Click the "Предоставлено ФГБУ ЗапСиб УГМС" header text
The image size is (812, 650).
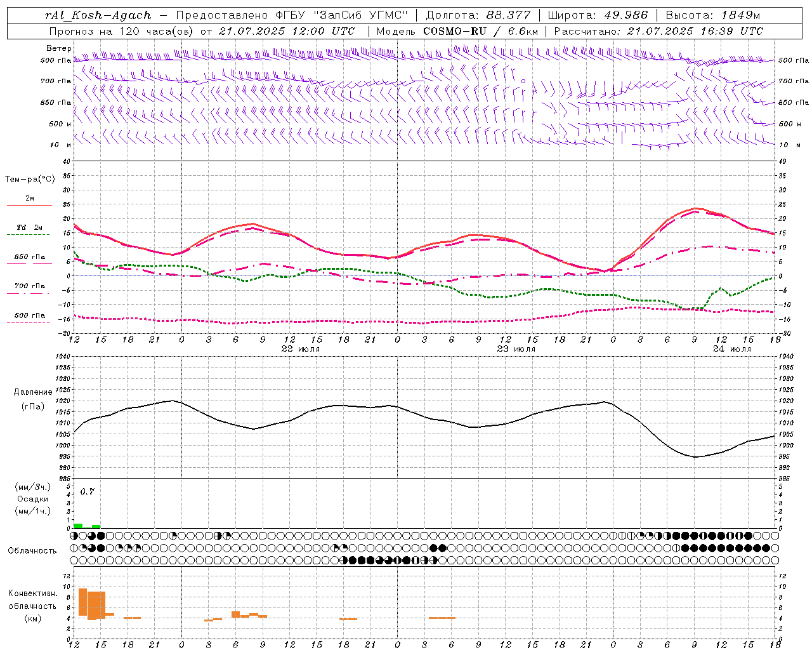(x=292, y=15)
